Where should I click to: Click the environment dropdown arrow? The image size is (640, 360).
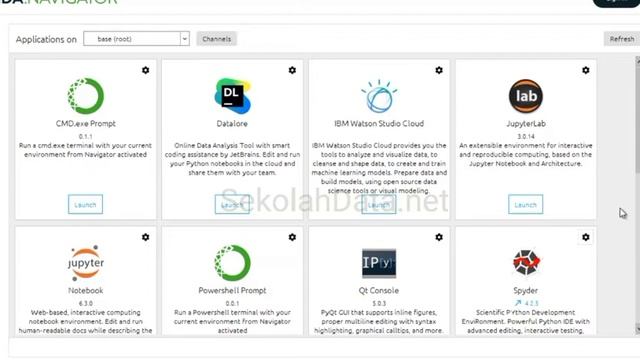pyautogui.click(x=184, y=39)
